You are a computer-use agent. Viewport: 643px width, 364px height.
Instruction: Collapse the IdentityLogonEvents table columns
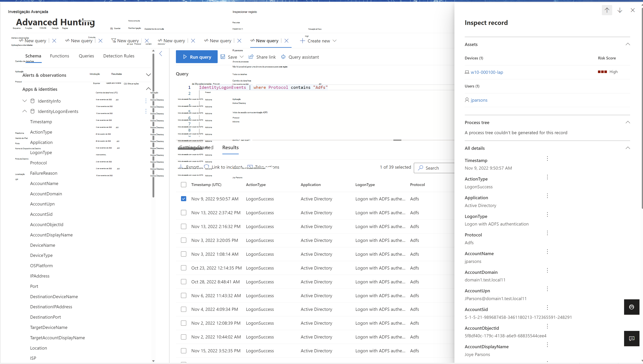[25, 111]
